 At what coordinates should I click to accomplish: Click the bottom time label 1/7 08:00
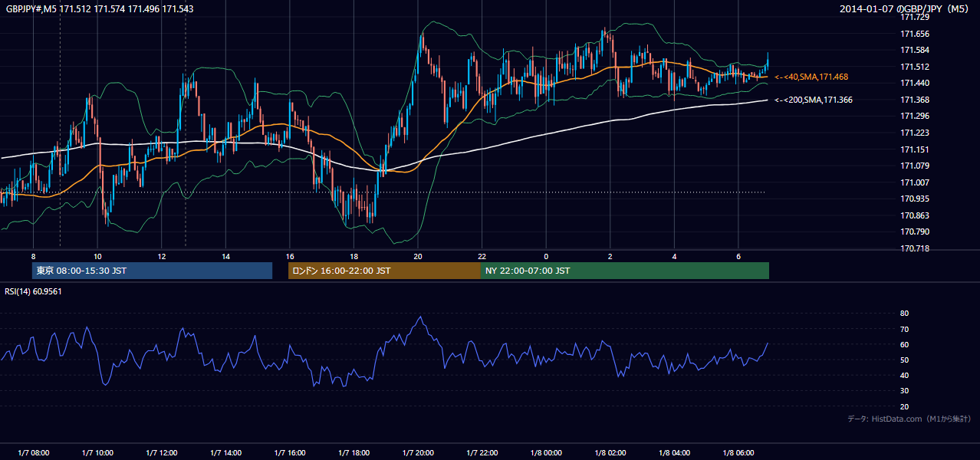tap(33, 453)
